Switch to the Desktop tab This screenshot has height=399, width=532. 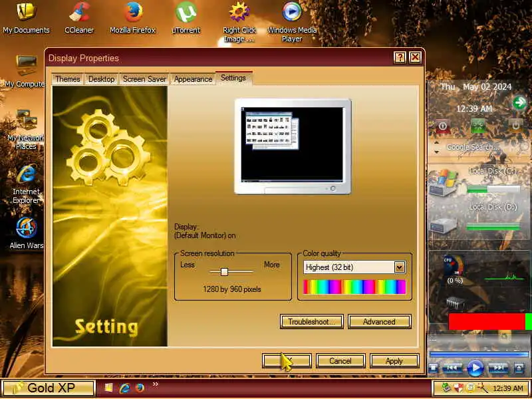point(101,79)
